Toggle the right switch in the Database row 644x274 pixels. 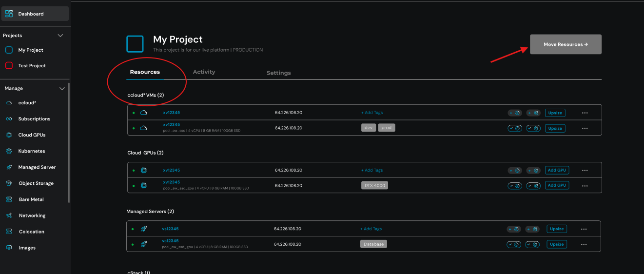pyautogui.click(x=532, y=244)
